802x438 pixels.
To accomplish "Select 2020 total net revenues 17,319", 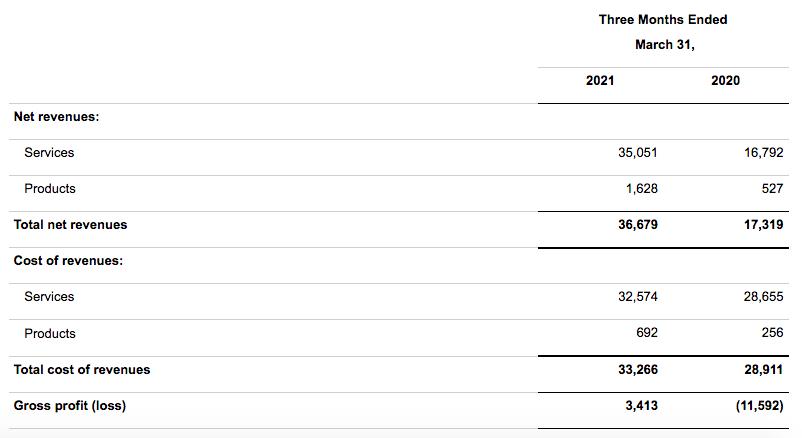I will pos(765,224).
